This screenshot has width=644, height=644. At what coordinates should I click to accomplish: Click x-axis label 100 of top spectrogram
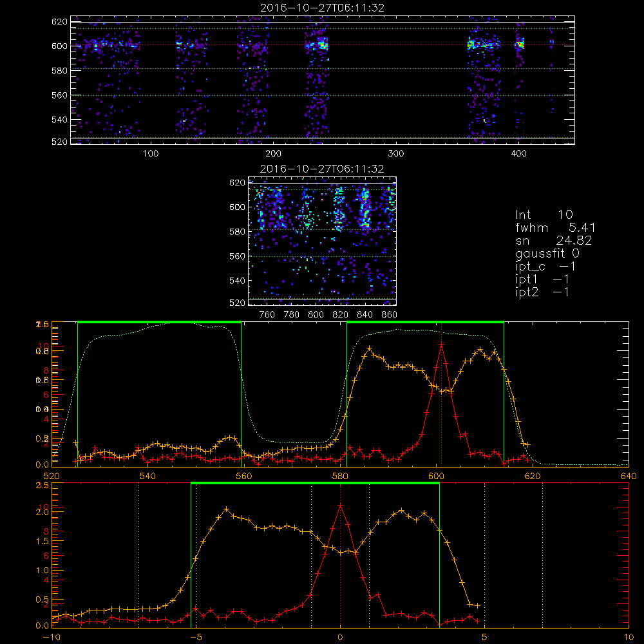tap(151, 153)
